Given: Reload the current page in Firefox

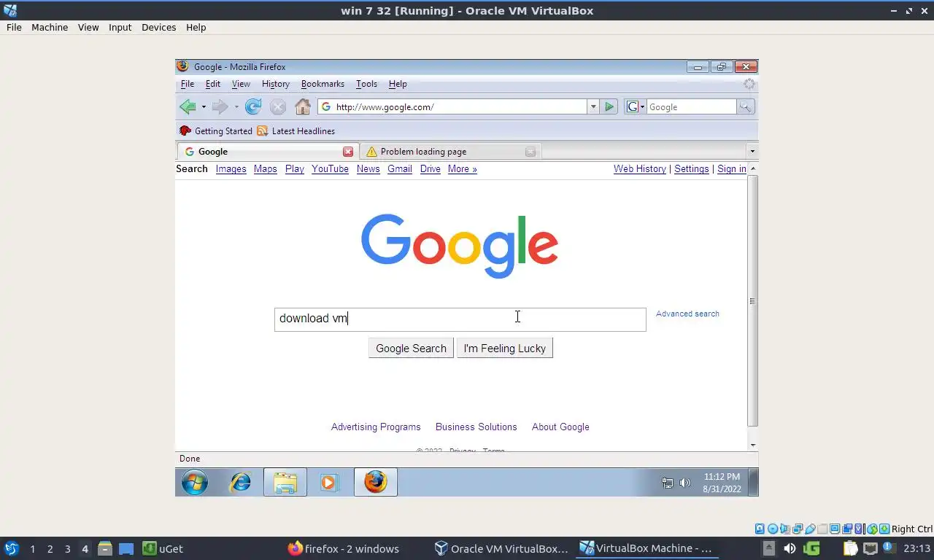Looking at the screenshot, I should point(253,106).
